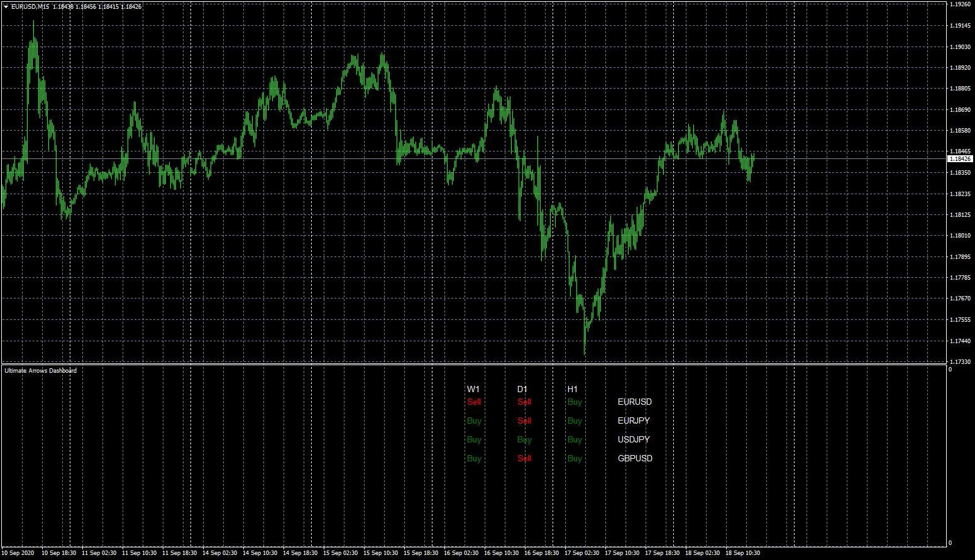Image resolution: width=975 pixels, height=560 pixels.
Task: Click the 1.17330 price scale value
Action: coord(960,362)
